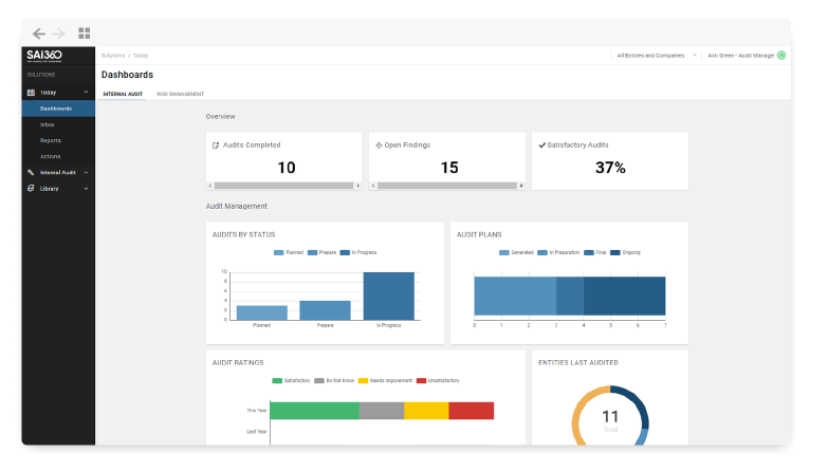Screen dimensions: 816x475
Task: Go back with the left arrow icon
Action: (39, 34)
